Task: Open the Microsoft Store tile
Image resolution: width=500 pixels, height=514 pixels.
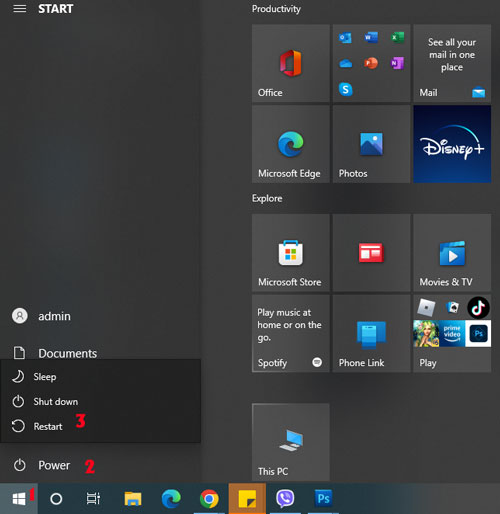Action: (291, 253)
